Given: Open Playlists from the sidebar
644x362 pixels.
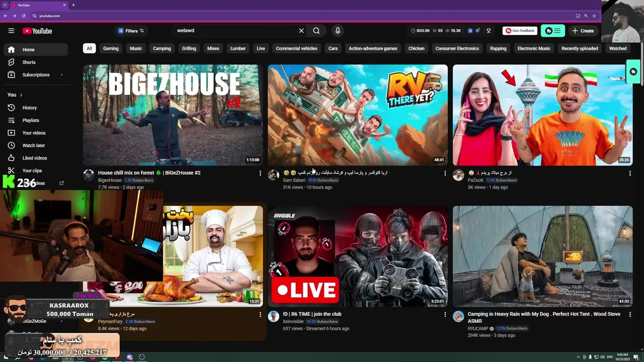Looking at the screenshot, I should coord(35,120).
